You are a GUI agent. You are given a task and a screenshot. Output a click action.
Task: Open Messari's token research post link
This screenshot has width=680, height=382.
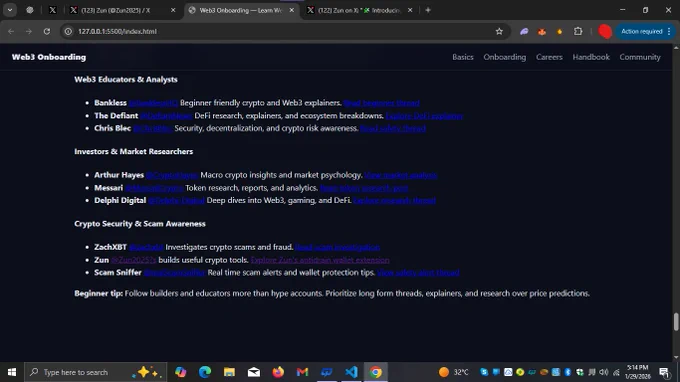364,188
